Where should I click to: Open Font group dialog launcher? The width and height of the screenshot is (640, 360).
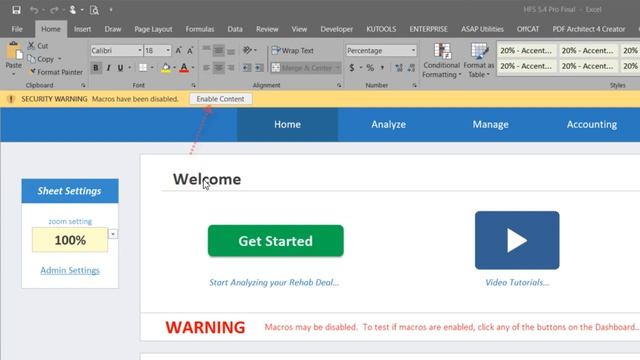click(x=193, y=85)
